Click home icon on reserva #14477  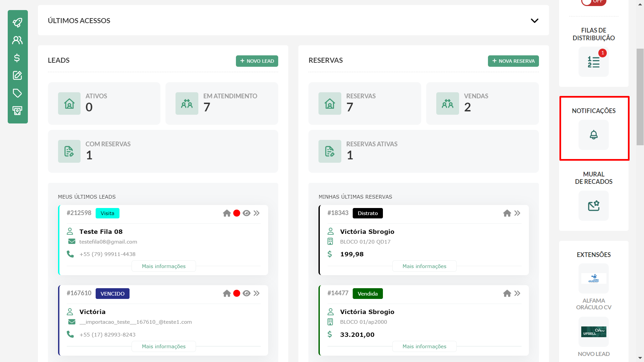coord(507,294)
